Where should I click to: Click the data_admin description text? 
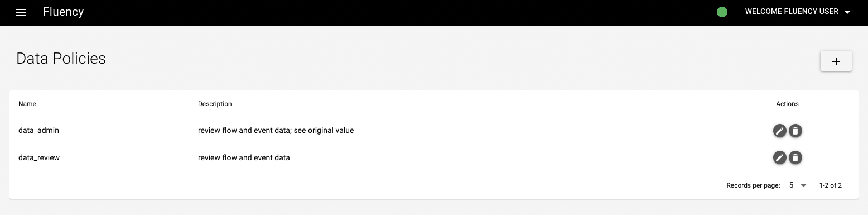coord(276,130)
